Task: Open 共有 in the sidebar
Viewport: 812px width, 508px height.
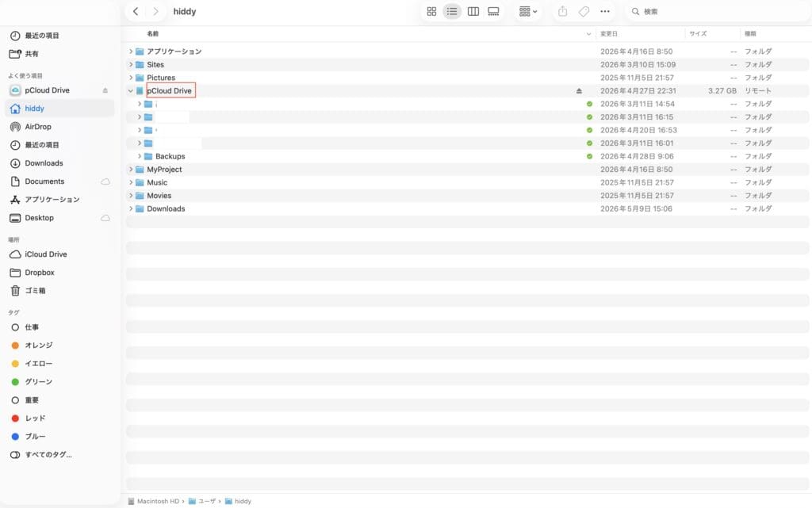Action: click(x=32, y=54)
